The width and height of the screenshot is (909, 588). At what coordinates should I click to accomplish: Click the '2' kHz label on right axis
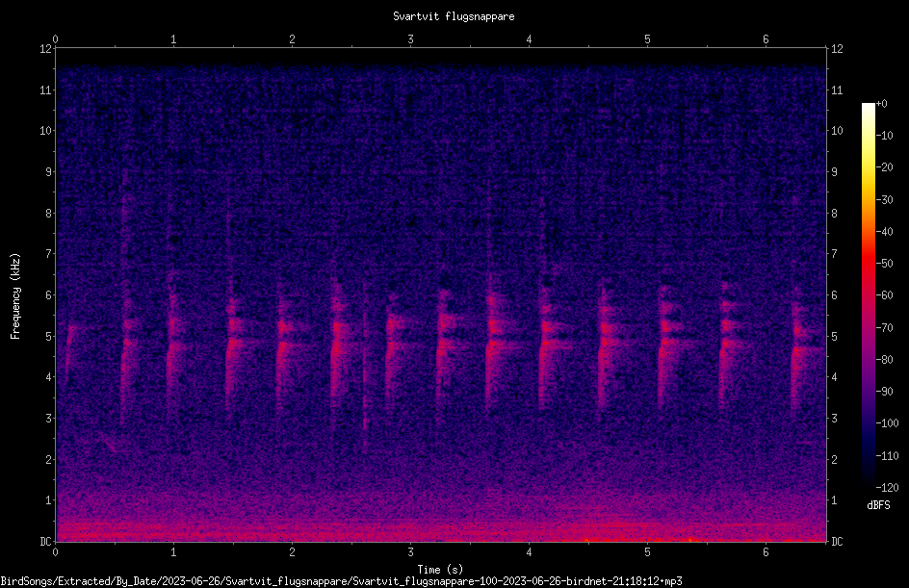click(834, 459)
